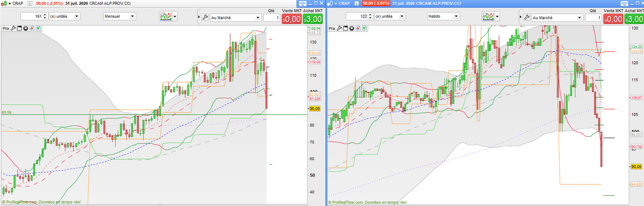Screen dimensions: 644x206
Task: Collapse the order panel triangle in the right chart
Action: click(x=521, y=17)
